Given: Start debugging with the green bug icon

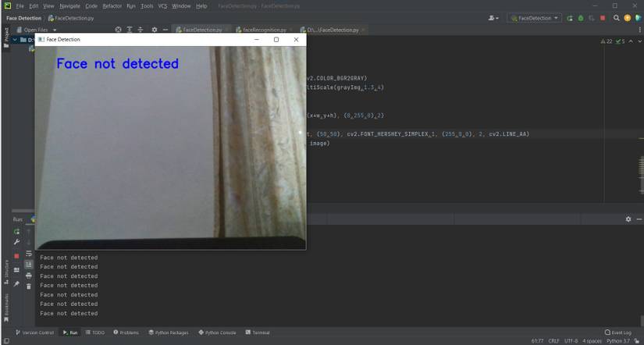Looking at the screenshot, I should 581,18.
